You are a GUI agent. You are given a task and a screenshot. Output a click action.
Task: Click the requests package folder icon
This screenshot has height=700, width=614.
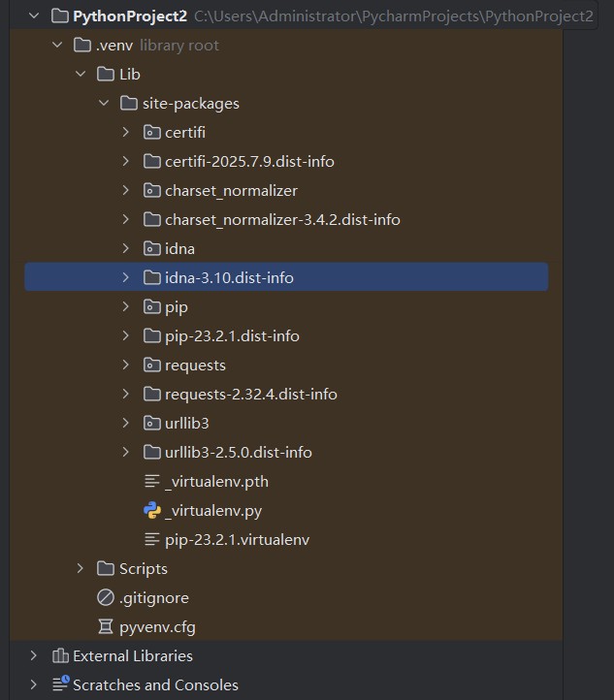click(152, 366)
